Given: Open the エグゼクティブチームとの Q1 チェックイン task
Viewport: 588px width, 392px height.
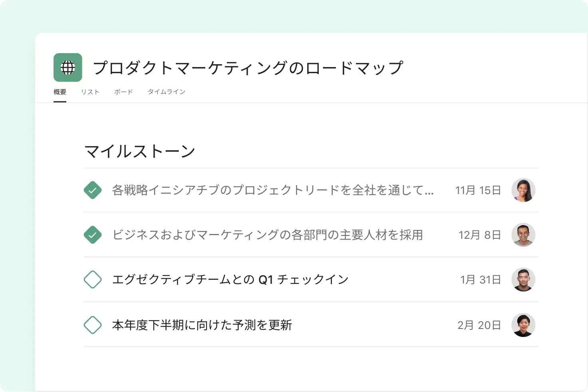Looking at the screenshot, I should pyautogui.click(x=230, y=280).
